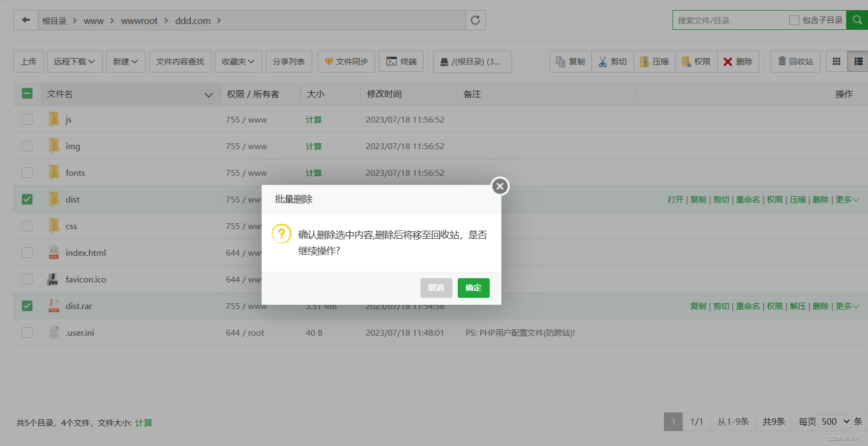Click extract (解压) link for dist.rar

pos(798,306)
